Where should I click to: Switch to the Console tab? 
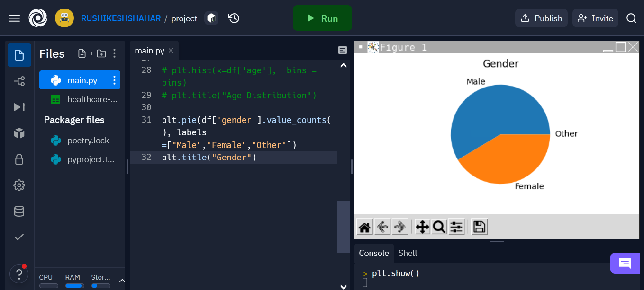(x=374, y=253)
